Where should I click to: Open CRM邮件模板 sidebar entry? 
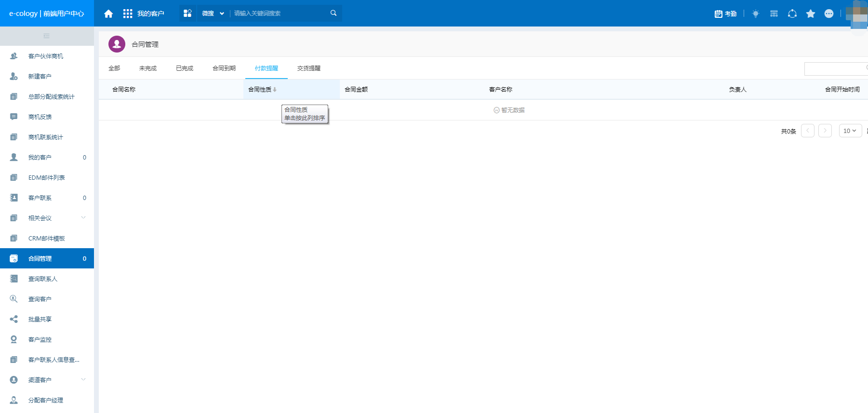47,239
